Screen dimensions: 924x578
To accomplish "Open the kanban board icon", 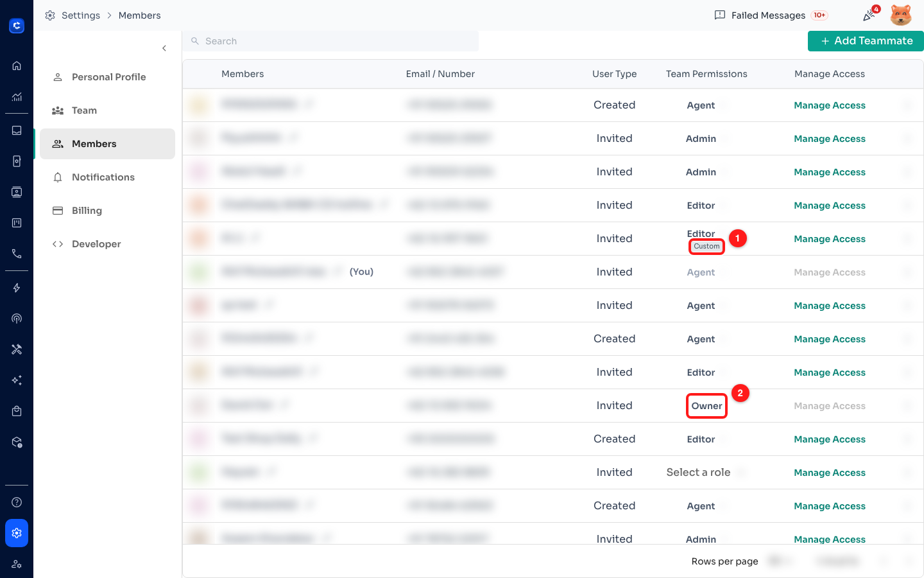I will 17,223.
